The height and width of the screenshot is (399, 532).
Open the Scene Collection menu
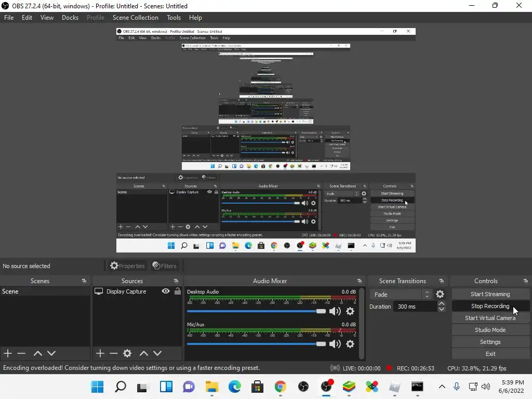tap(136, 18)
